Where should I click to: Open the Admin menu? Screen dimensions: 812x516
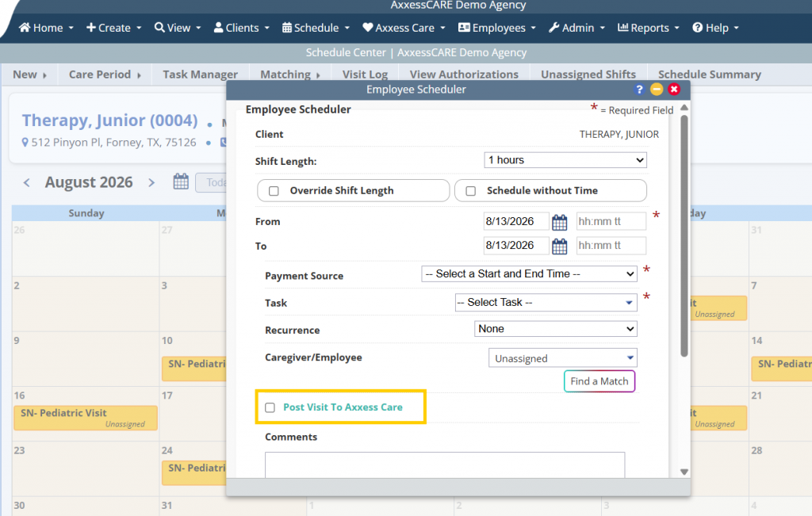[576, 28]
